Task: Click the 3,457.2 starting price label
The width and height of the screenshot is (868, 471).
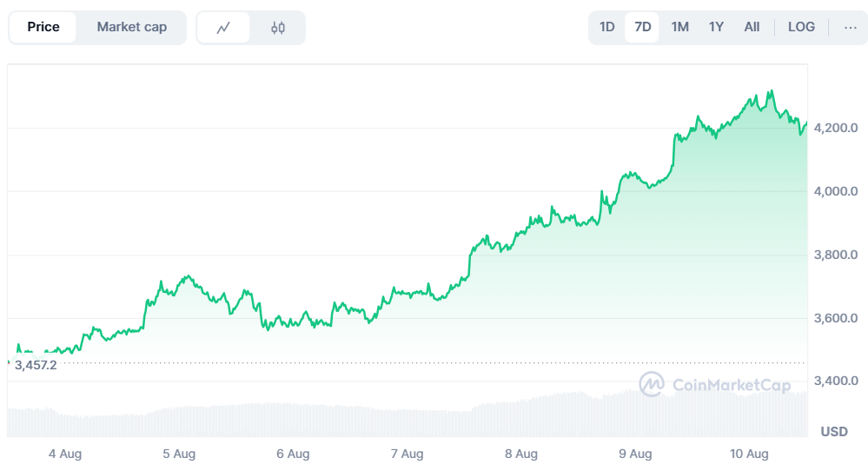Action: [36, 365]
